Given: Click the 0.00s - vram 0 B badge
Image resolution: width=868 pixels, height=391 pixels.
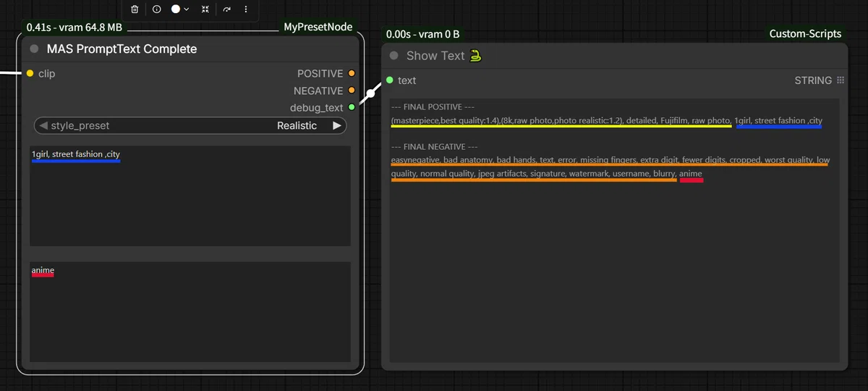Looking at the screenshot, I should point(422,33).
